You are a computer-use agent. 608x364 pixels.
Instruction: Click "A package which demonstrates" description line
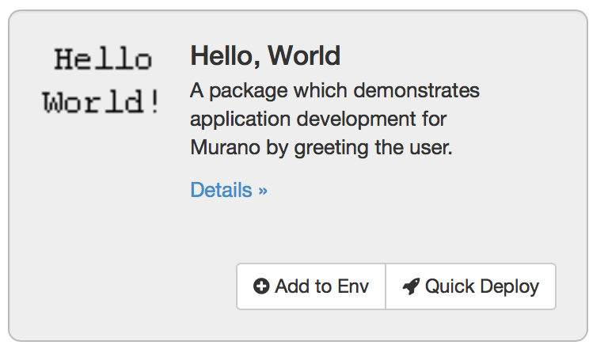[x=334, y=91]
